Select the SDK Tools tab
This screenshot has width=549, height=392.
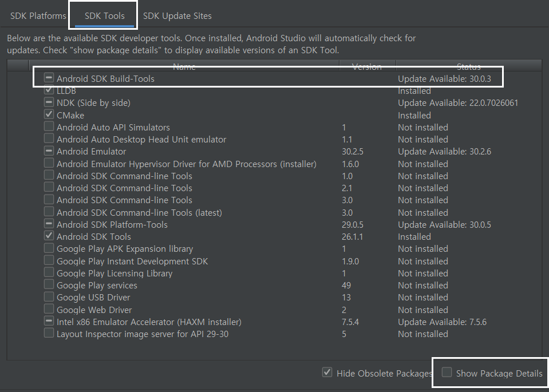click(x=104, y=16)
